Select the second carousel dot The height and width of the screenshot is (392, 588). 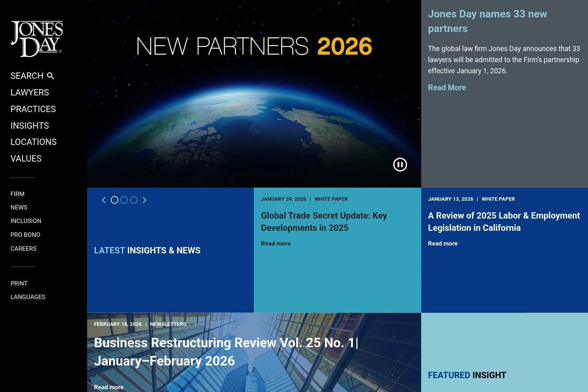tap(124, 200)
